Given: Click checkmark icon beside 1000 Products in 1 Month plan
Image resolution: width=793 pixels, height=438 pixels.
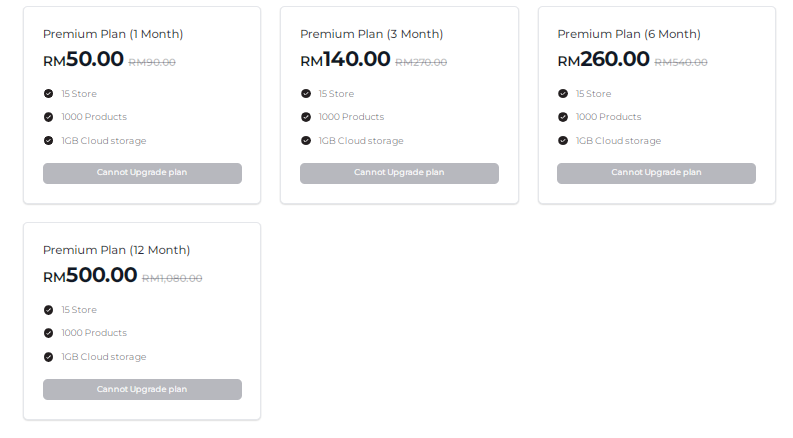Looking at the screenshot, I should click(48, 117).
